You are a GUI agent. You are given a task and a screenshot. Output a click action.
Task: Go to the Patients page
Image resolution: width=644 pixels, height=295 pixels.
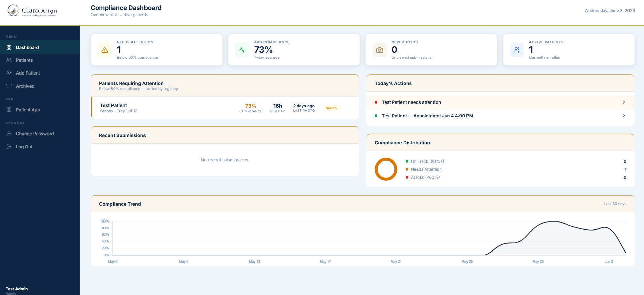click(40, 60)
